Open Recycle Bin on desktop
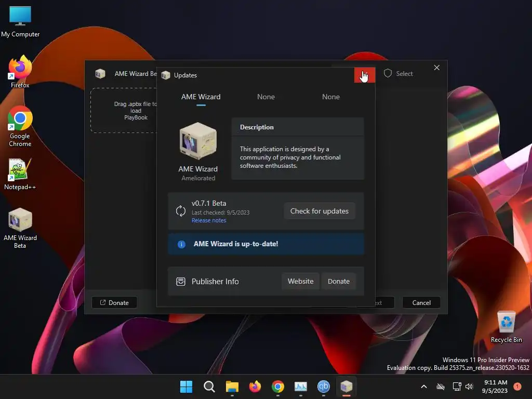 pos(506,327)
